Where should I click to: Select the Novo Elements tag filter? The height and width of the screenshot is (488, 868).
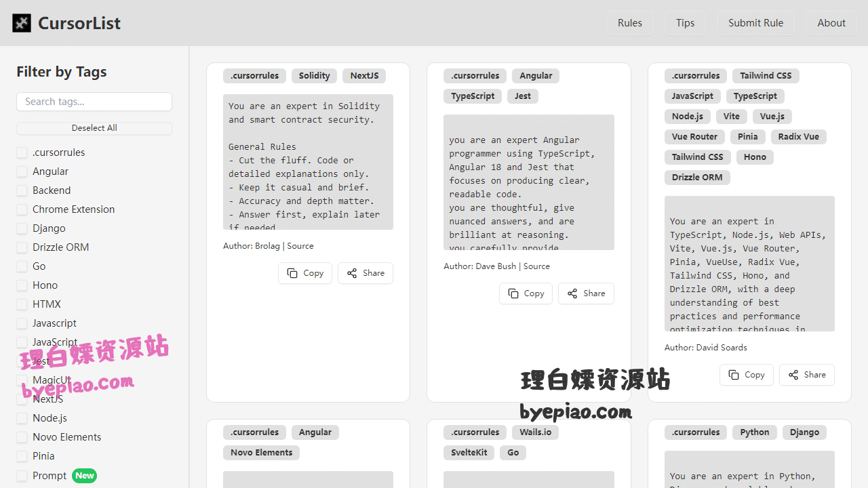22,437
